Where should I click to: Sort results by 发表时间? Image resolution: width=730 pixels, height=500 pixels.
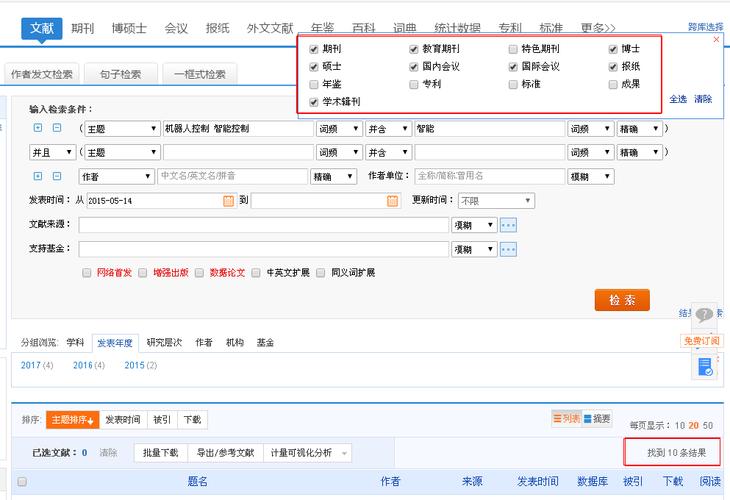tap(122, 420)
